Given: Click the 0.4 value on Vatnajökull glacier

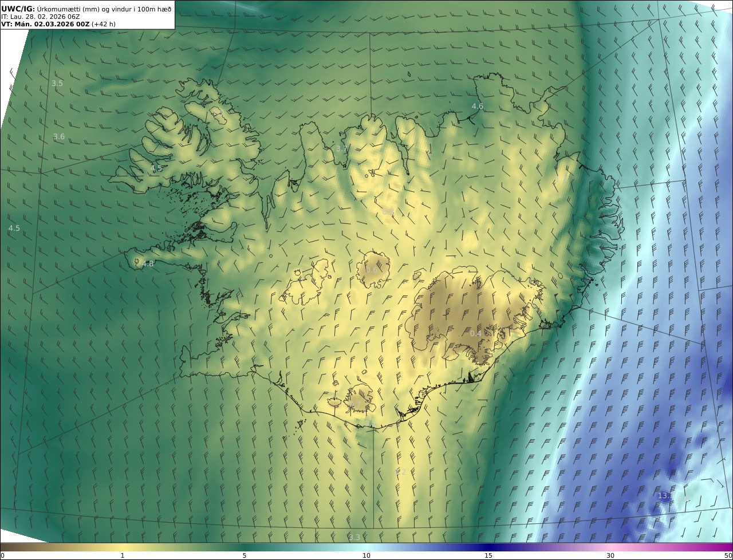Looking at the screenshot, I should tap(476, 334).
